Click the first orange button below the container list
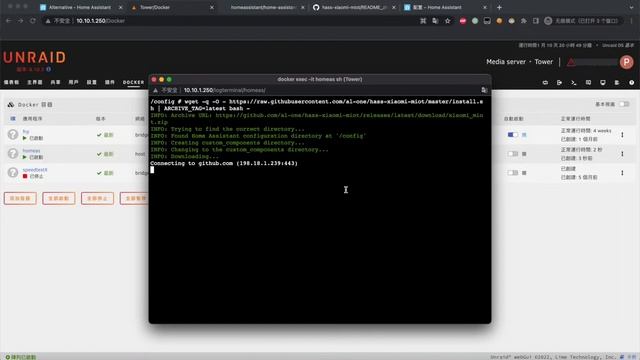Screen dimensions: 640x360 tap(20, 198)
